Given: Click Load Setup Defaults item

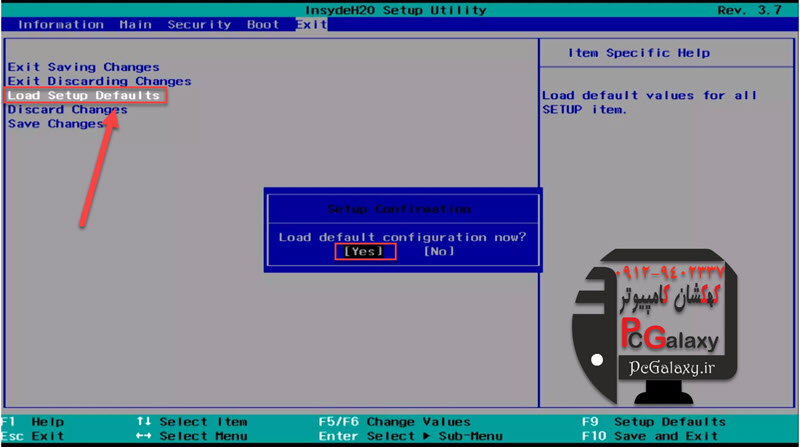Looking at the screenshot, I should 84,95.
